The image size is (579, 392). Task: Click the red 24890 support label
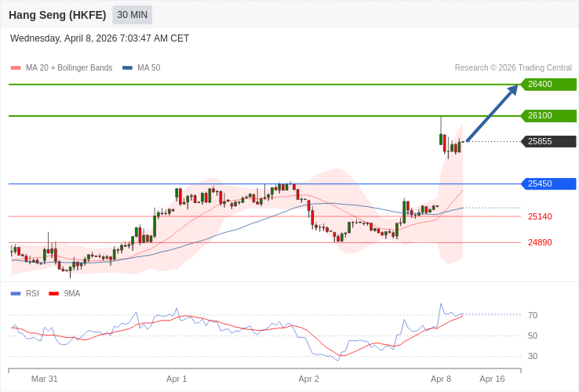coord(540,242)
